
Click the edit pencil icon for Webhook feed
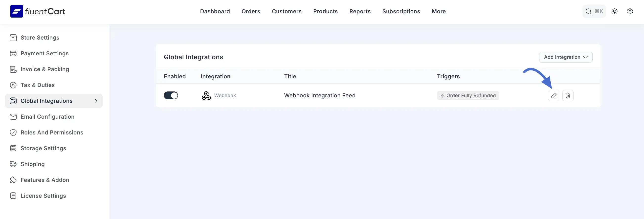(553, 95)
